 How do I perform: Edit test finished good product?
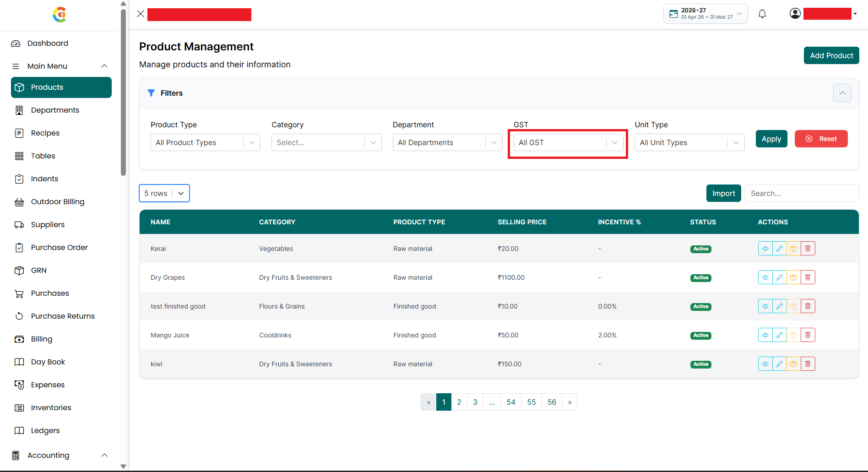click(779, 306)
